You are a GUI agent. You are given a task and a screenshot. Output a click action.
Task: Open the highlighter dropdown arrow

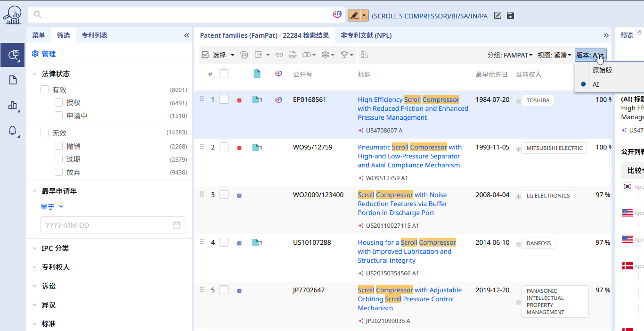click(x=365, y=16)
